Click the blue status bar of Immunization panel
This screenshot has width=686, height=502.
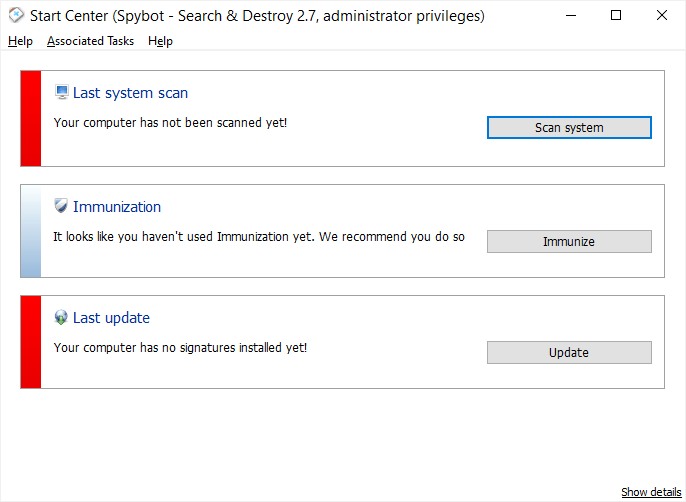31,230
